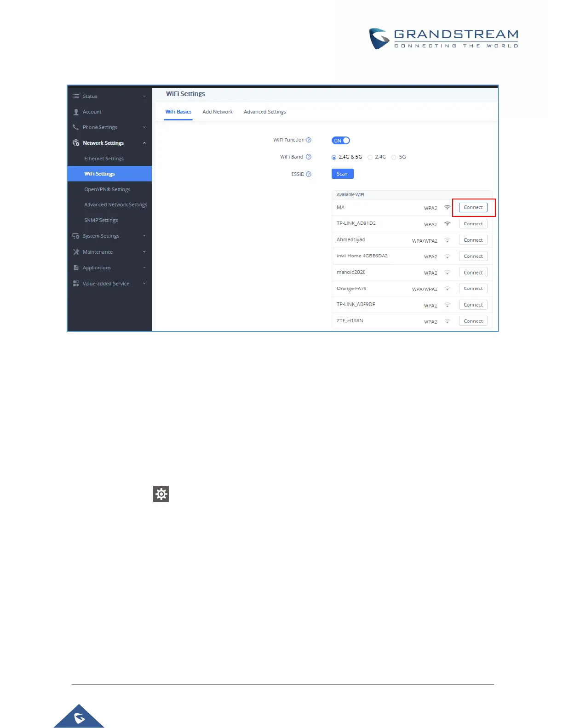Click the signal icon for TP-LINK_ABF9DF
Viewport: 563px width, 728px height.
click(447, 305)
